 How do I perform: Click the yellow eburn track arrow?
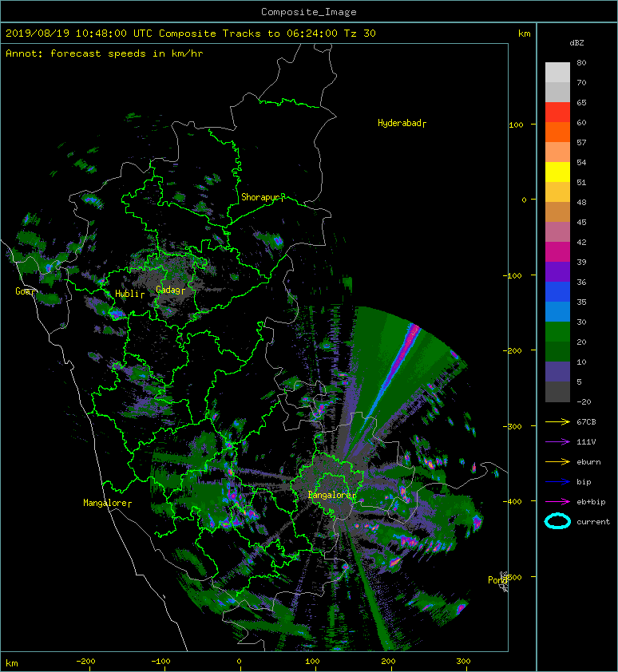(557, 462)
